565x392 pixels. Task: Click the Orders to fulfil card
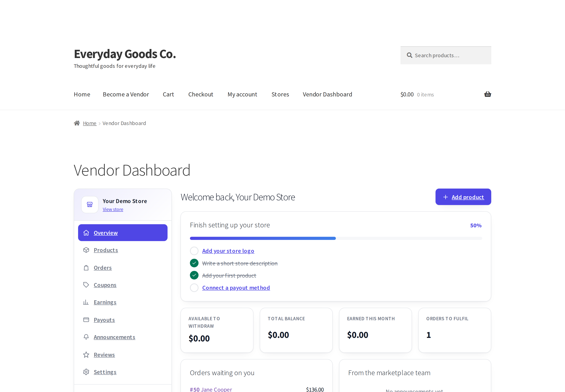point(455,330)
